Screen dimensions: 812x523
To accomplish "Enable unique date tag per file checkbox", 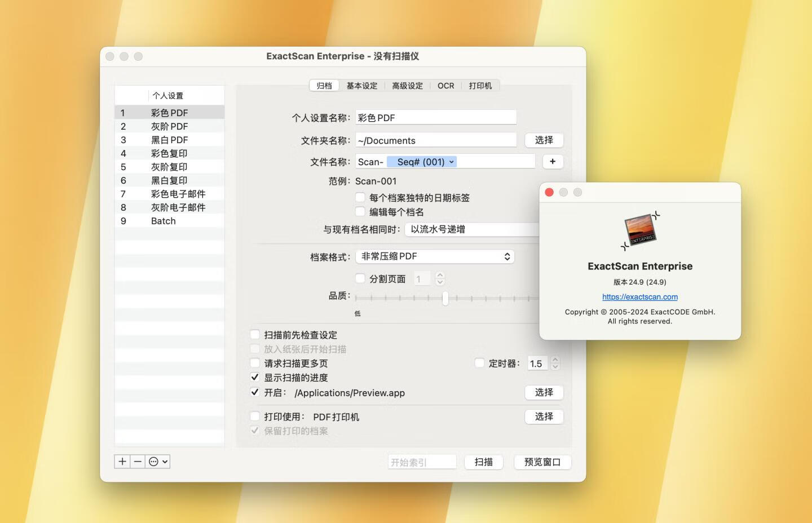I will pyautogui.click(x=360, y=197).
